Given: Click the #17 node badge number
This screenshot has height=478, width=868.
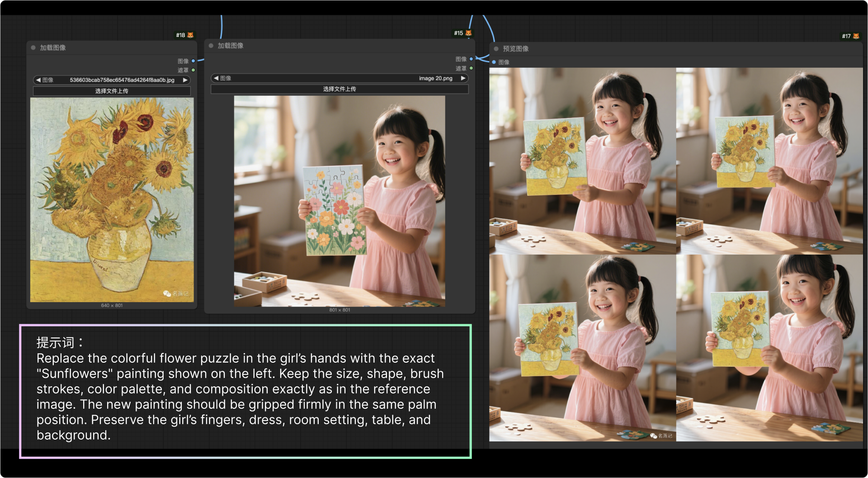Looking at the screenshot, I should coord(846,36).
